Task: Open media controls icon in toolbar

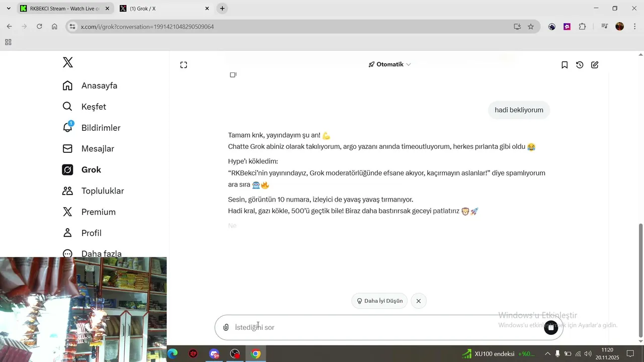Action: point(604,27)
